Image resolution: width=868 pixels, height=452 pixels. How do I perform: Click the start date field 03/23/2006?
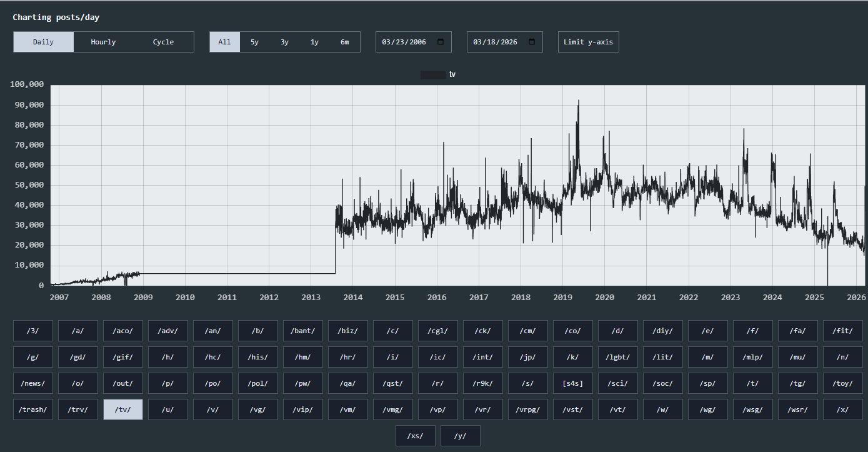(x=414, y=42)
